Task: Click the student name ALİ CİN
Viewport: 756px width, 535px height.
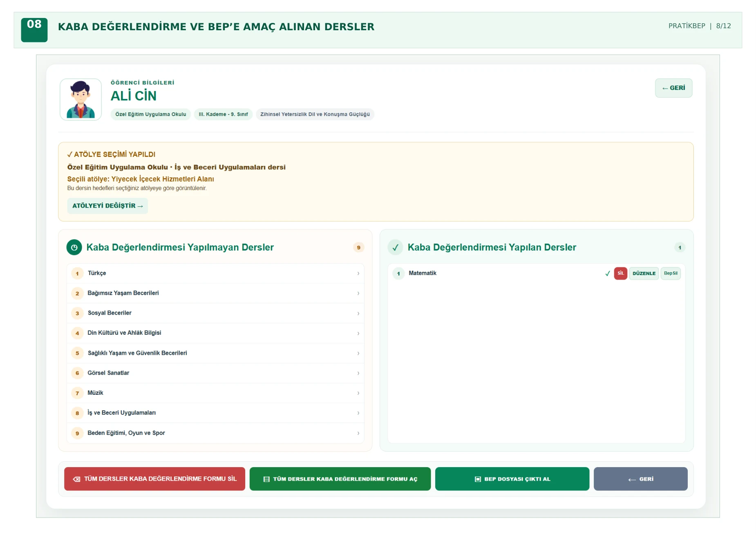Action: 134,96
